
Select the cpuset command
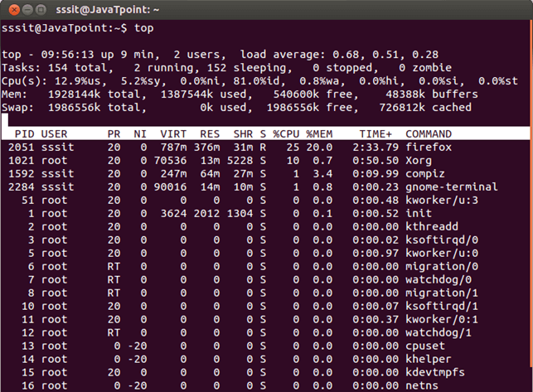tap(425, 346)
